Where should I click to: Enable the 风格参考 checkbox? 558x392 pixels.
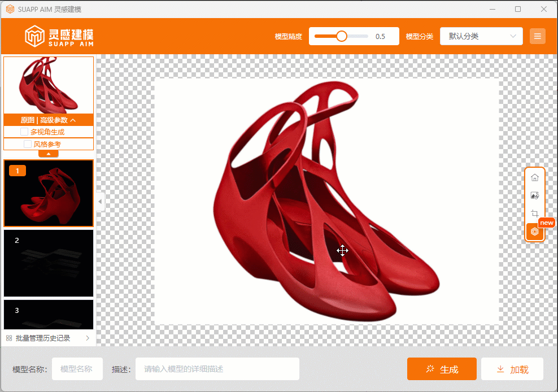[28, 144]
